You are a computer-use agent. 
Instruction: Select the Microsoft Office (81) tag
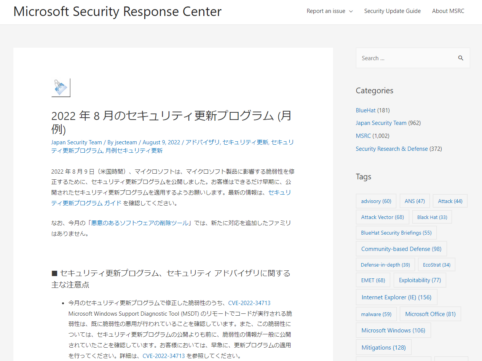(430, 314)
